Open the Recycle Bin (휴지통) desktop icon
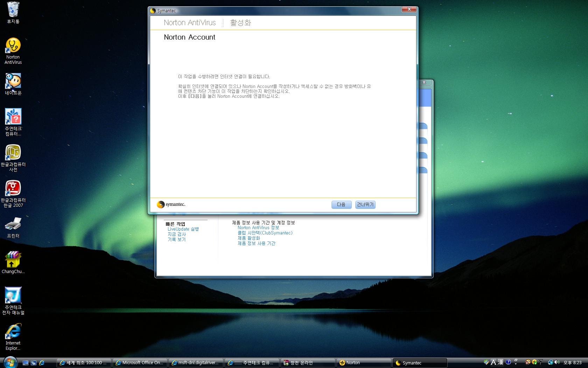The height and width of the screenshot is (368, 588). pyautogui.click(x=13, y=13)
